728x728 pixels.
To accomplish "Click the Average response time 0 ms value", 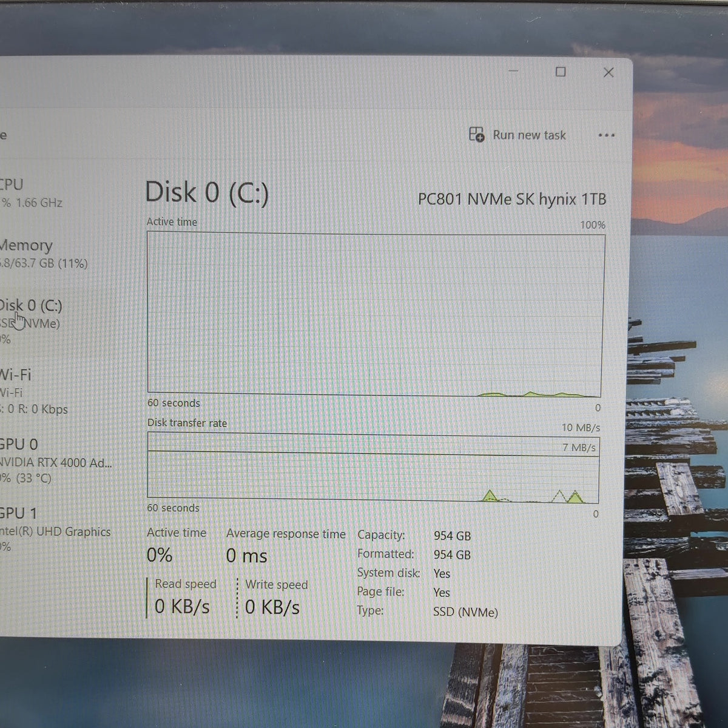I will coord(246,556).
